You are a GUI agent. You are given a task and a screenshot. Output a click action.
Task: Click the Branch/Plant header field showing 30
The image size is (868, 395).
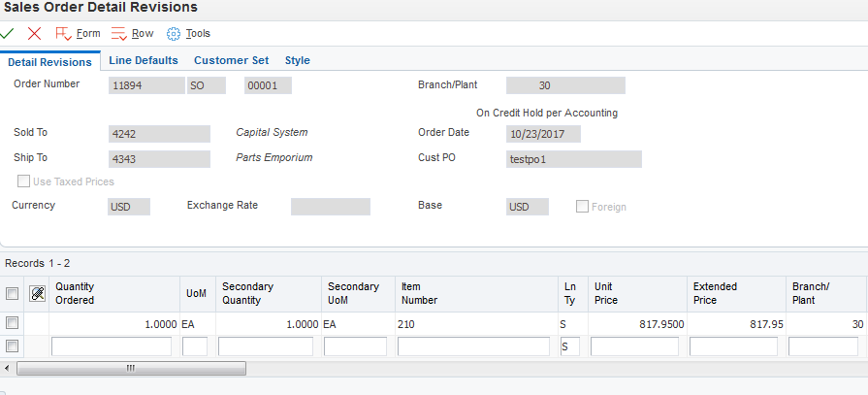coord(565,85)
